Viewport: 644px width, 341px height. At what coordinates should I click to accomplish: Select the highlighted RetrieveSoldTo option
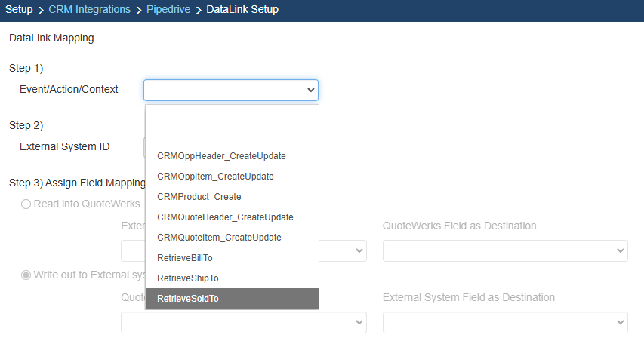click(x=188, y=299)
